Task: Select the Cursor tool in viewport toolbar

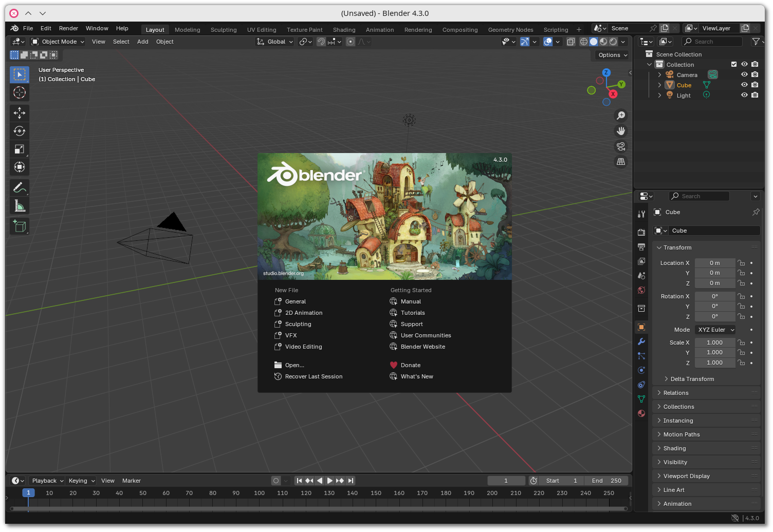Action: (x=20, y=92)
